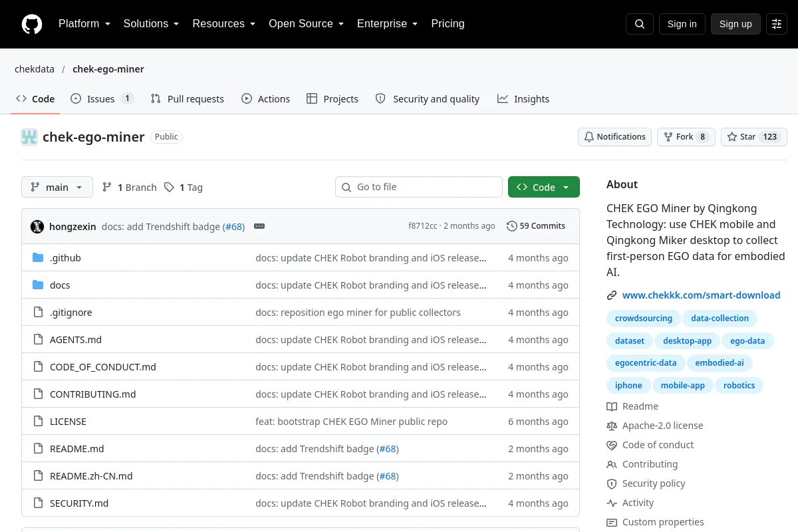The image size is (798, 532).
Task: Select the egocentric-data topic tag
Action: point(646,363)
